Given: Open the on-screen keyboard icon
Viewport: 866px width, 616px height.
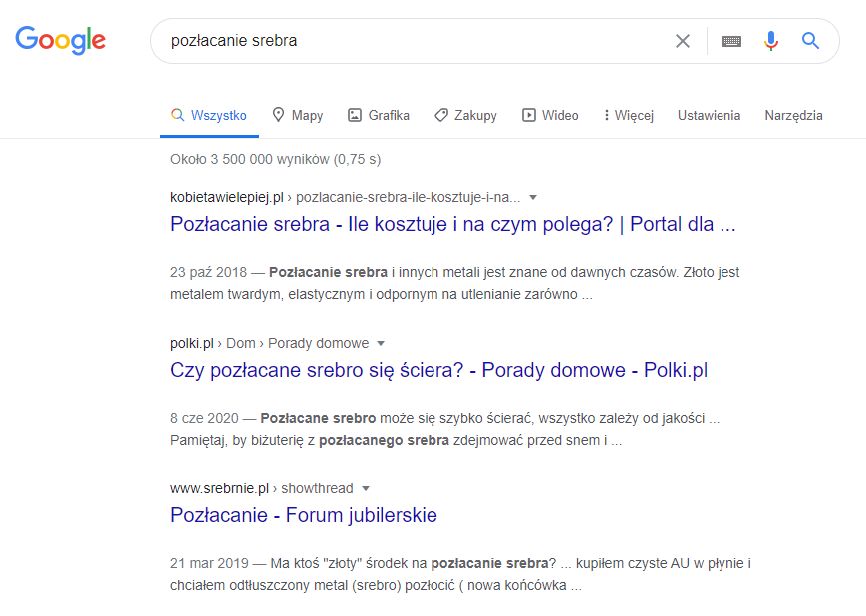Looking at the screenshot, I should 731,41.
